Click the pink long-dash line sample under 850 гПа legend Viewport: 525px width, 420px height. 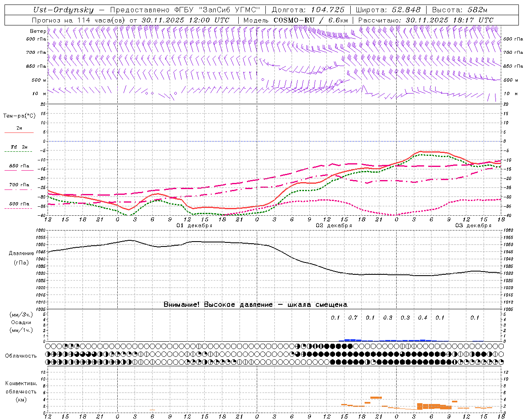click(x=18, y=170)
